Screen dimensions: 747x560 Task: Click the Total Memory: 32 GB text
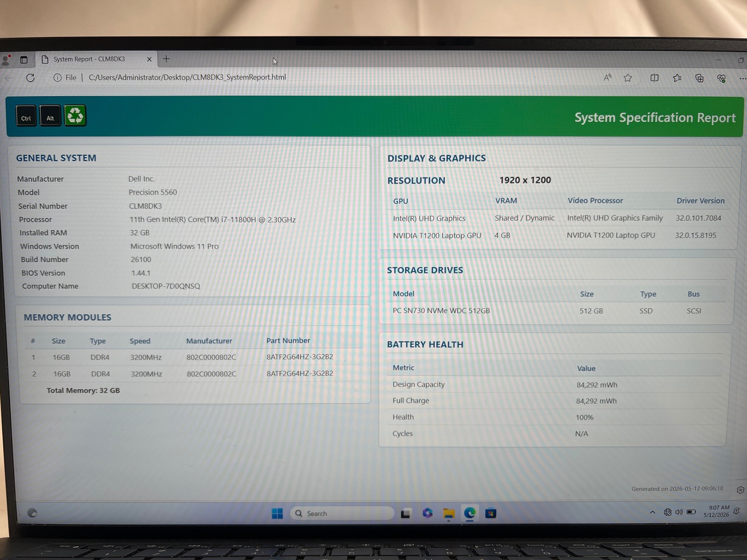(83, 391)
